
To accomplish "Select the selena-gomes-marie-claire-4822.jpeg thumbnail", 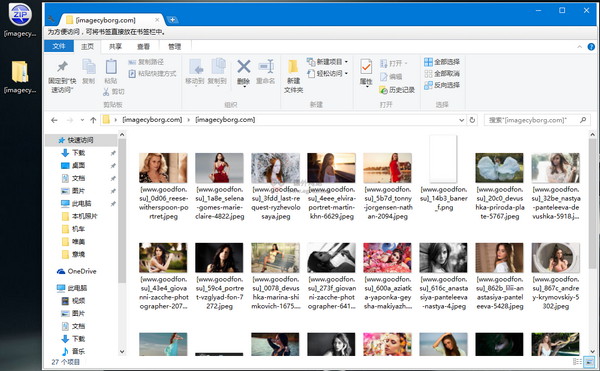I will (219, 168).
